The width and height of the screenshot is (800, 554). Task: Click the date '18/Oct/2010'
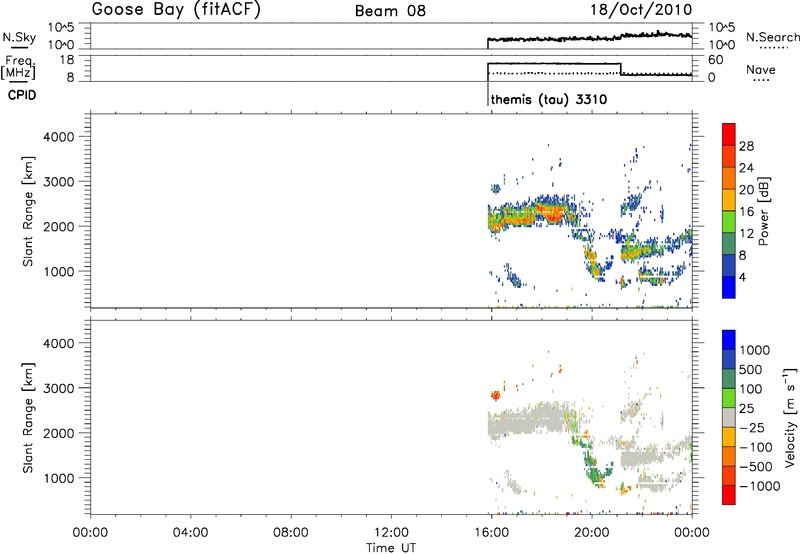click(x=641, y=10)
